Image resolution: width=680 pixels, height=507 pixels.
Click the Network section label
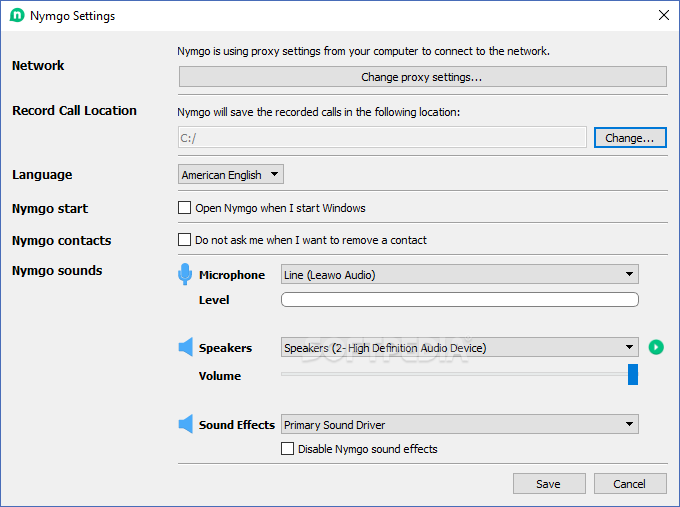pos(38,65)
